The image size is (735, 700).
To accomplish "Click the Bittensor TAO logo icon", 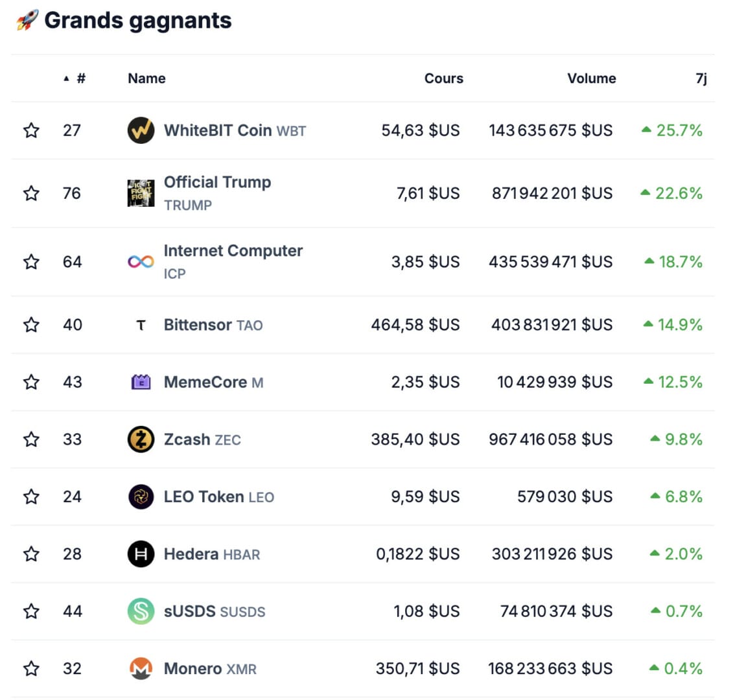I will (x=141, y=325).
